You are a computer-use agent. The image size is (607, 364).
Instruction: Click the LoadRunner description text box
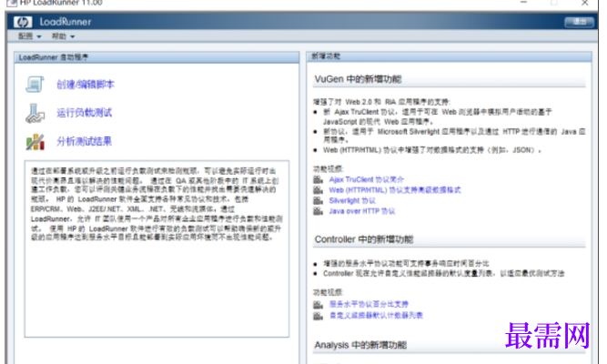point(157,249)
